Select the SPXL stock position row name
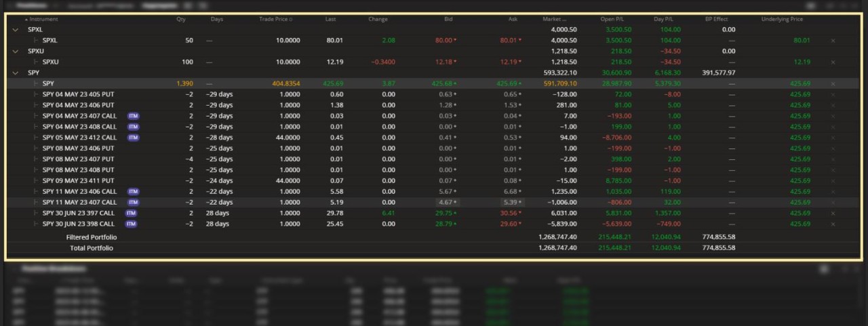868x326 pixels. tap(50, 41)
